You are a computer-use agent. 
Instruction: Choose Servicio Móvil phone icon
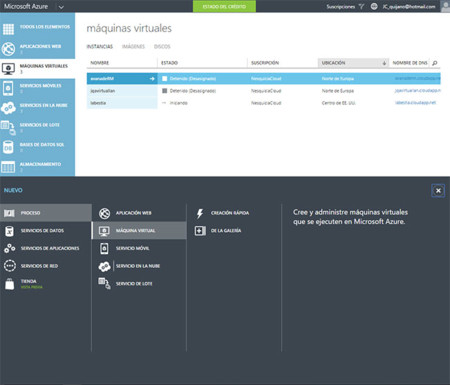(x=104, y=248)
